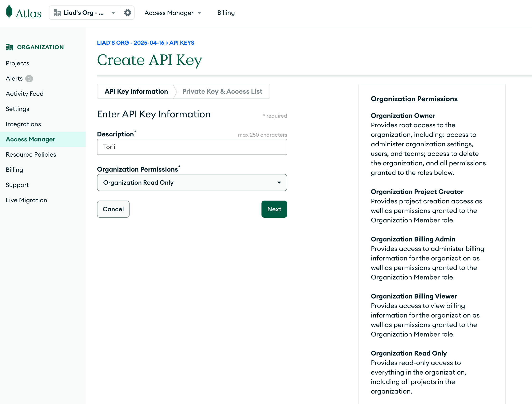The height and width of the screenshot is (404, 532).
Task: Select the API Key Information step tab
Action: (136, 91)
